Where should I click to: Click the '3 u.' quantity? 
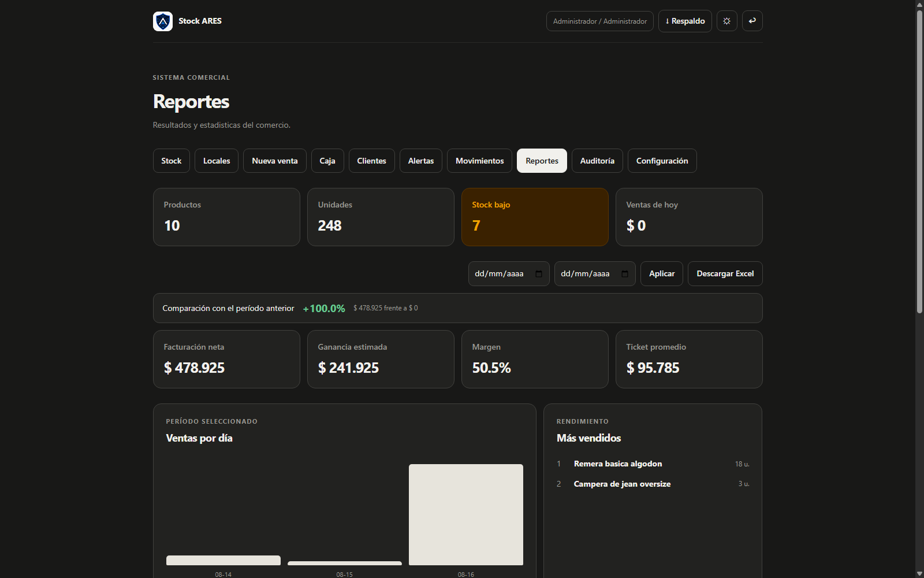tap(744, 484)
